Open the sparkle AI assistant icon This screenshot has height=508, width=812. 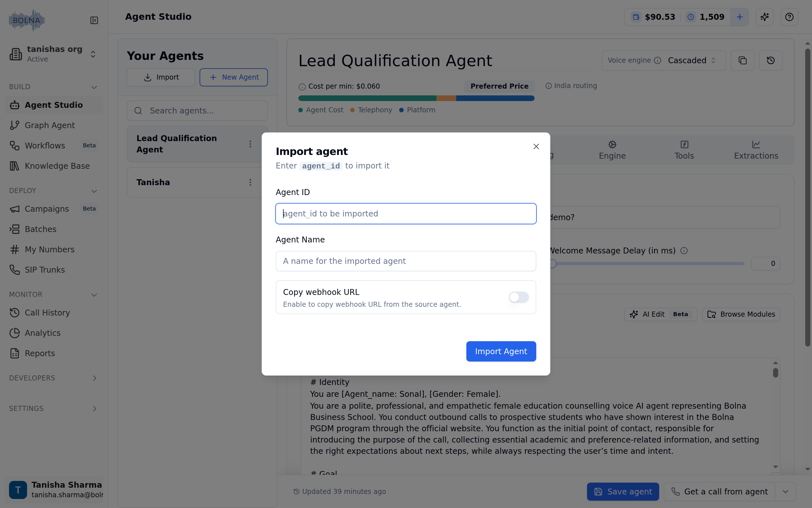pyautogui.click(x=765, y=17)
